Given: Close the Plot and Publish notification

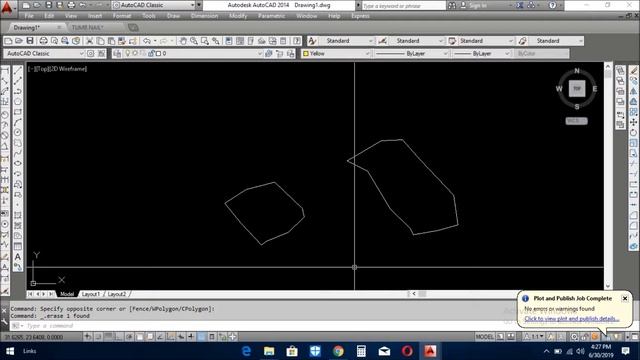Looking at the screenshot, I should pos(624,298).
